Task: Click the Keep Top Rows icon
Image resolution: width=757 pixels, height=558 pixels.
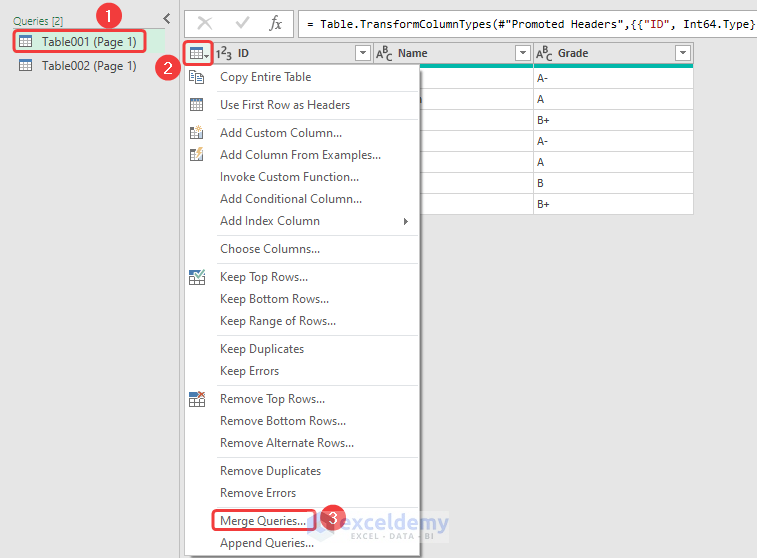Action: (x=197, y=277)
